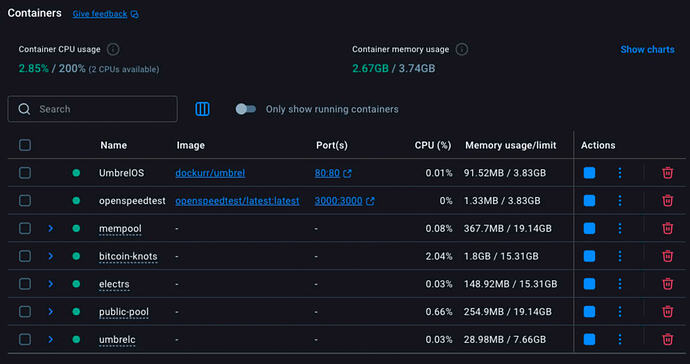Expand the umbrelc container group

[x=51, y=339]
